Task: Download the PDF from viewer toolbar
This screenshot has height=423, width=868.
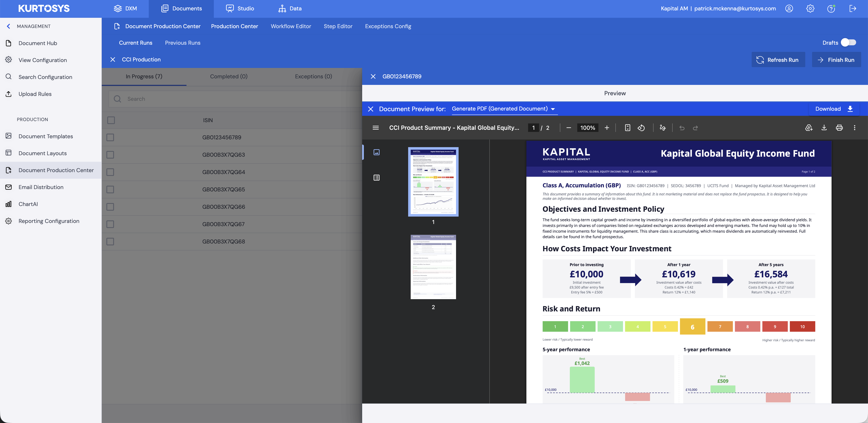Action: 824,128
